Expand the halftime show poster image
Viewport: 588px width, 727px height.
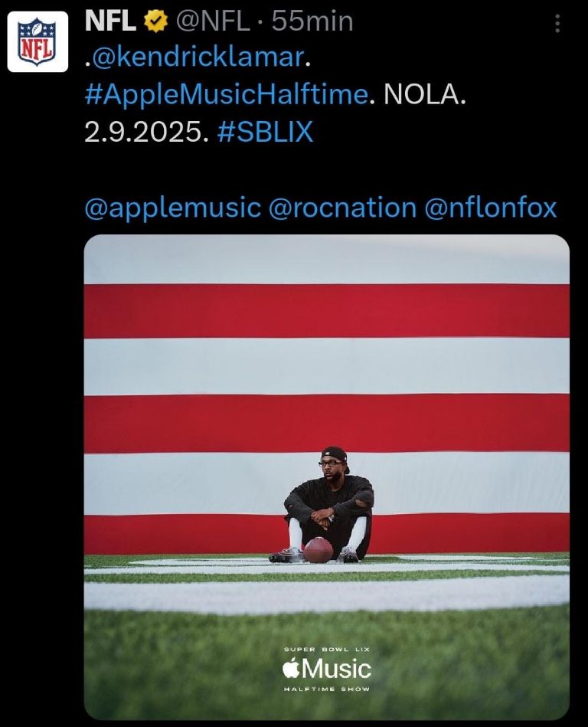pos(326,383)
